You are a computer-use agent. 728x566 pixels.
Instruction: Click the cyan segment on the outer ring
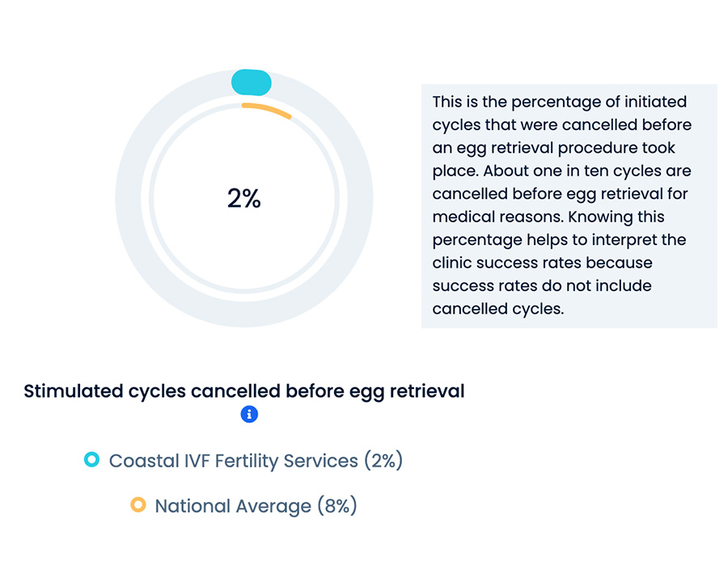point(252,82)
